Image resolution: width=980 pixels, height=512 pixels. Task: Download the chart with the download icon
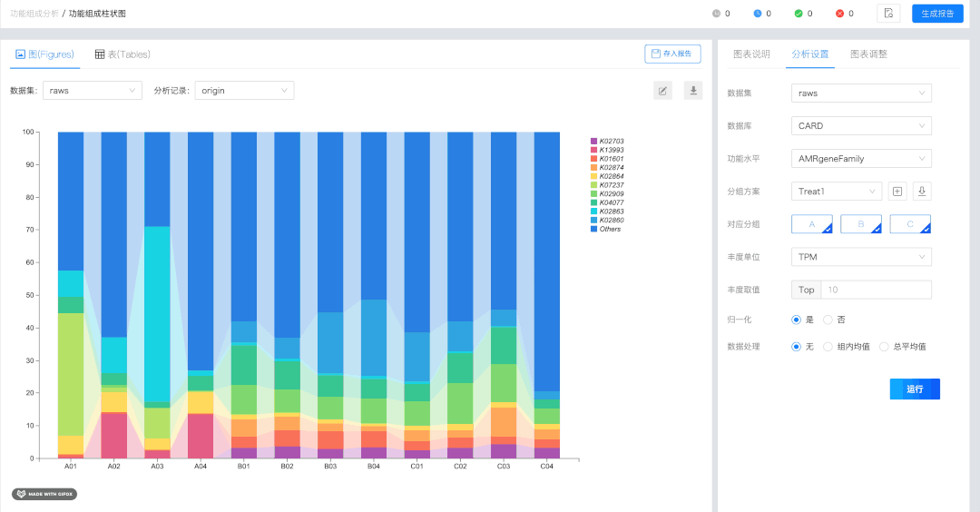point(693,91)
